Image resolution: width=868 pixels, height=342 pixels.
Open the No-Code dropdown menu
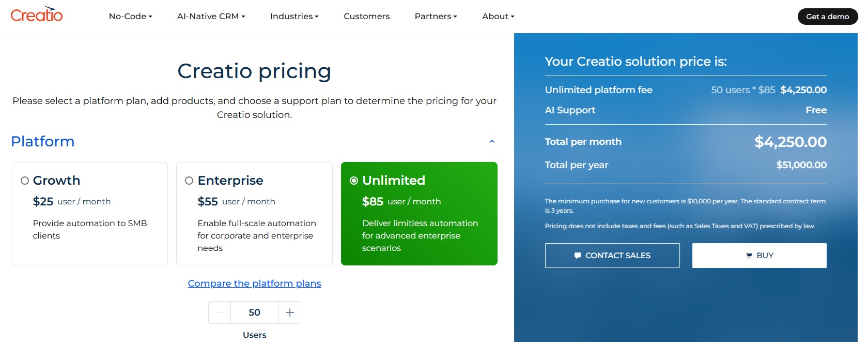[x=130, y=16]
